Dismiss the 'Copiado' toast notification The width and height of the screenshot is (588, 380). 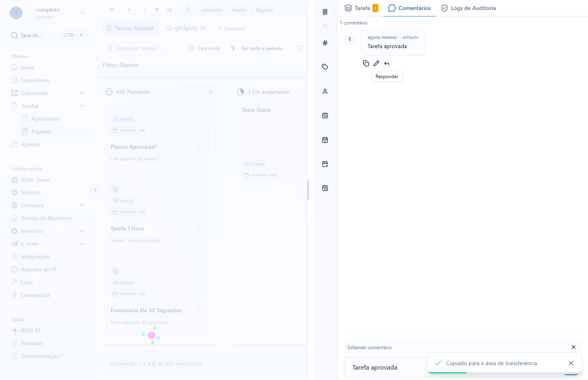tap(571, 363)
